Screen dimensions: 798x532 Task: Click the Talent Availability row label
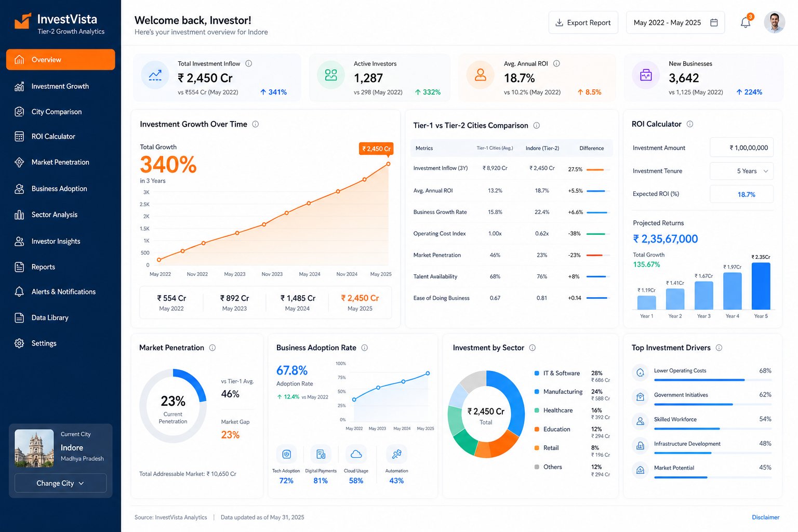pyautogui.click(x=435, y=276)
